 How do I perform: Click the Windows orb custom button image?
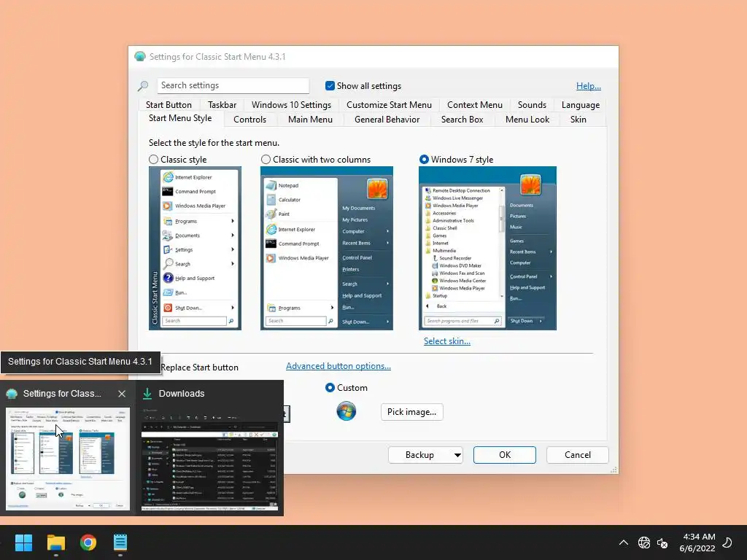click(347, 411)
